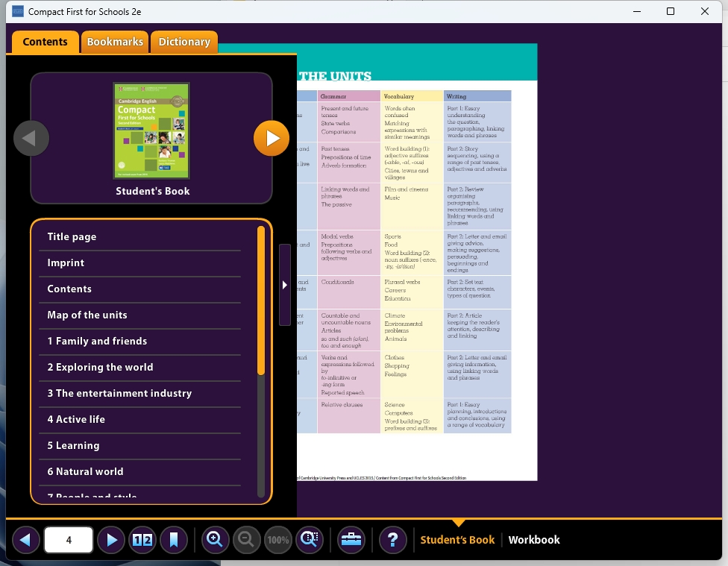
Task: Click the Vocabulary column header in the page
Action: click(412, 96)
